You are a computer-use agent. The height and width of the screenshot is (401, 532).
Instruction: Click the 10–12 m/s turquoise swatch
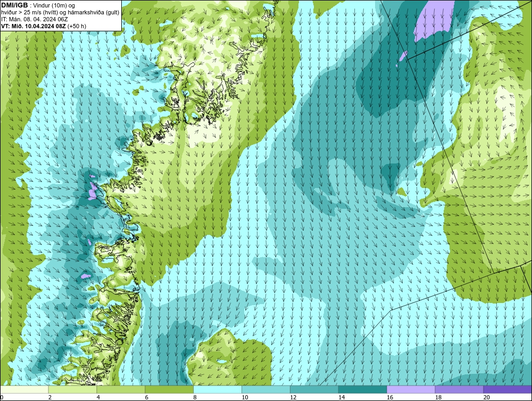click(x=266, y=389)
